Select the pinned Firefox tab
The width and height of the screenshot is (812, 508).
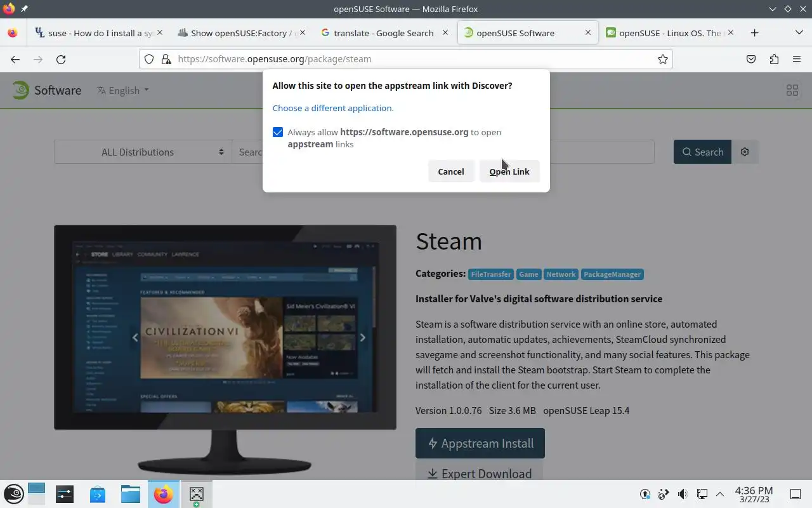13,33
